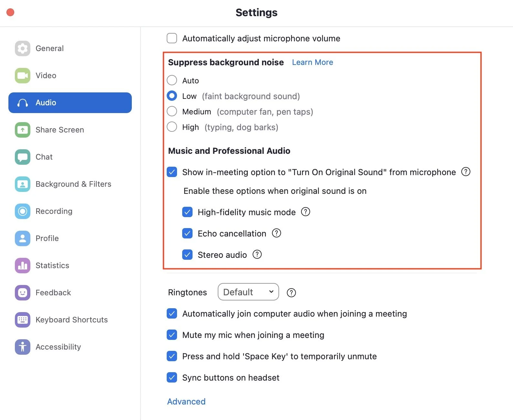This screenshot has height=420, width=513.
Task: Open the Ringtones Default dropdown
Action: 248,292
